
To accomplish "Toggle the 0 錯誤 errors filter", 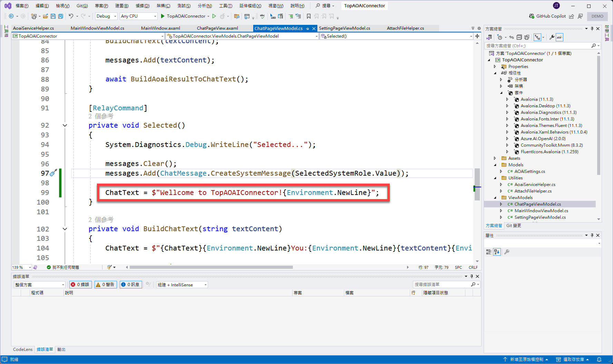I will (x=80, y=285).
